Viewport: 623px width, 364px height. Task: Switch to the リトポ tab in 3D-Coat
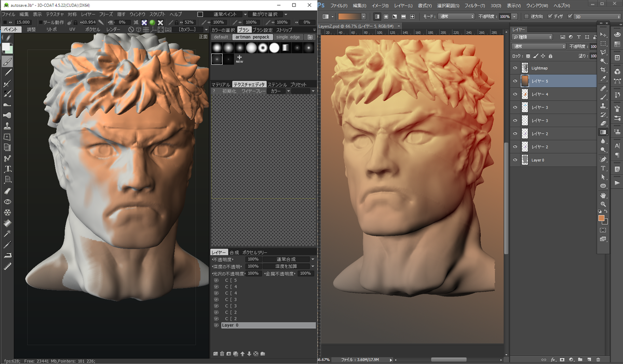point(52,30)
